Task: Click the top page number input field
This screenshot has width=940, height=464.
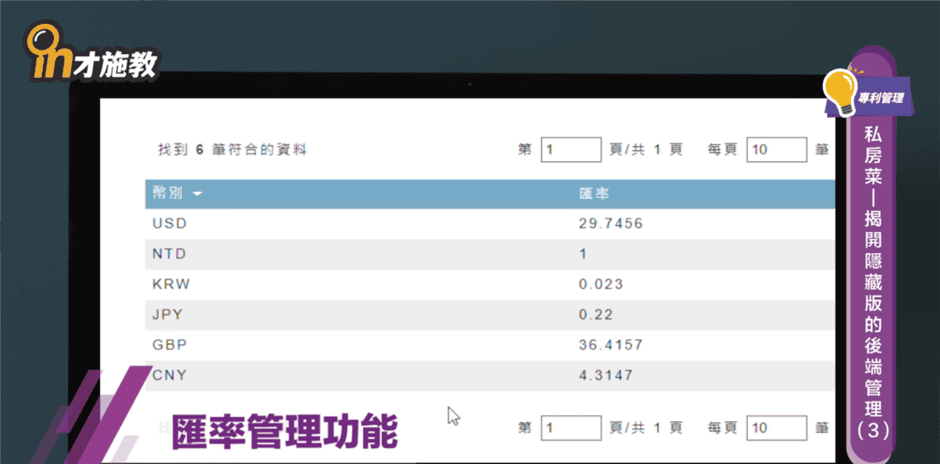Action: [571, 150]
